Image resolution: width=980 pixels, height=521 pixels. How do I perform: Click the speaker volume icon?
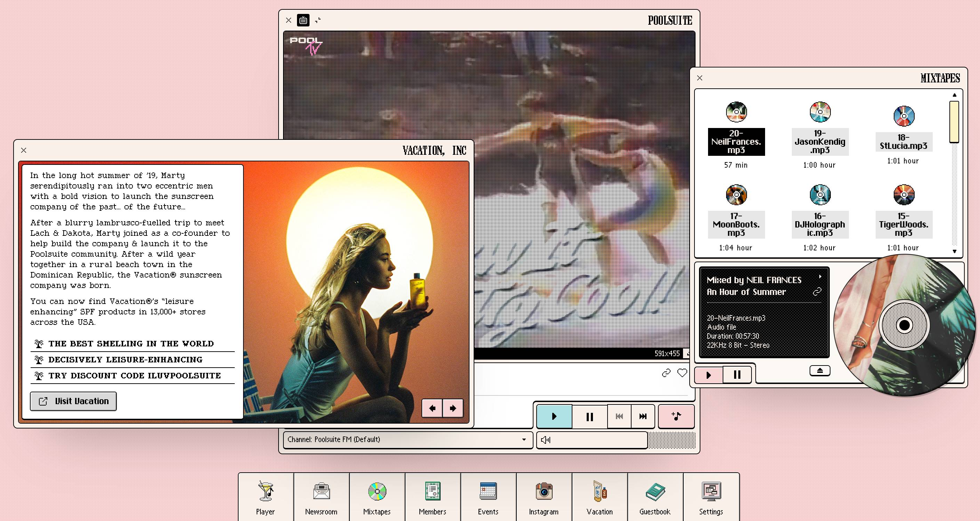(x=546, y=440)
